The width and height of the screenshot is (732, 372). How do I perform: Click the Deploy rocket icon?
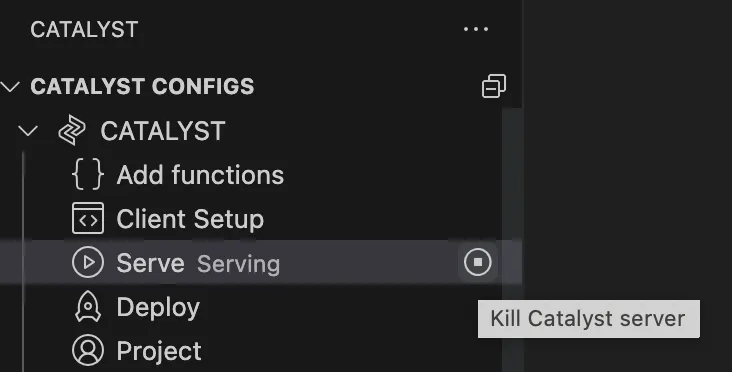(x=88, y=307)
